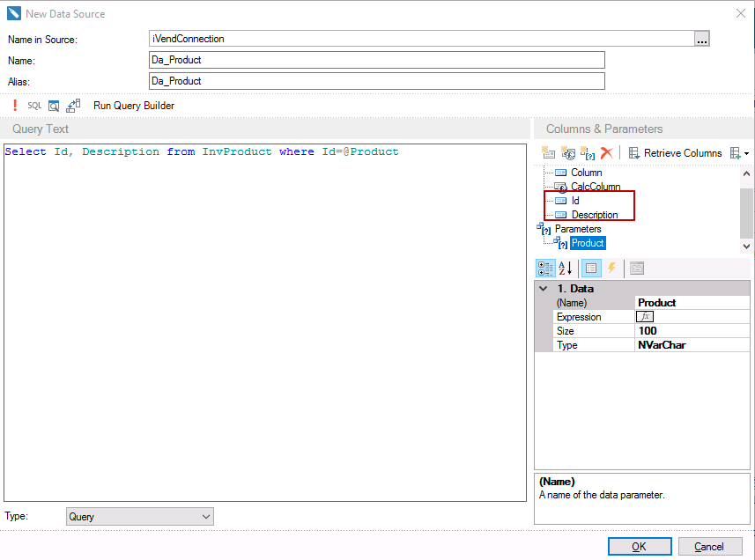Click the New Parameter icon

(x=588, y=153)
